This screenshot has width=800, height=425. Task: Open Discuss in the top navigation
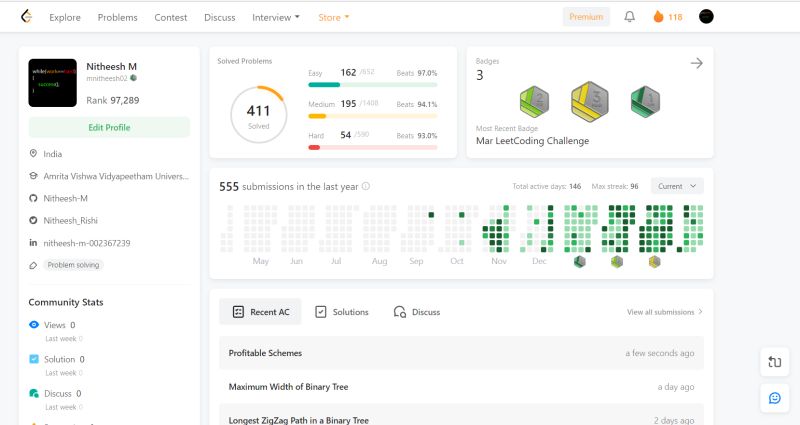(x=220, y=17)
